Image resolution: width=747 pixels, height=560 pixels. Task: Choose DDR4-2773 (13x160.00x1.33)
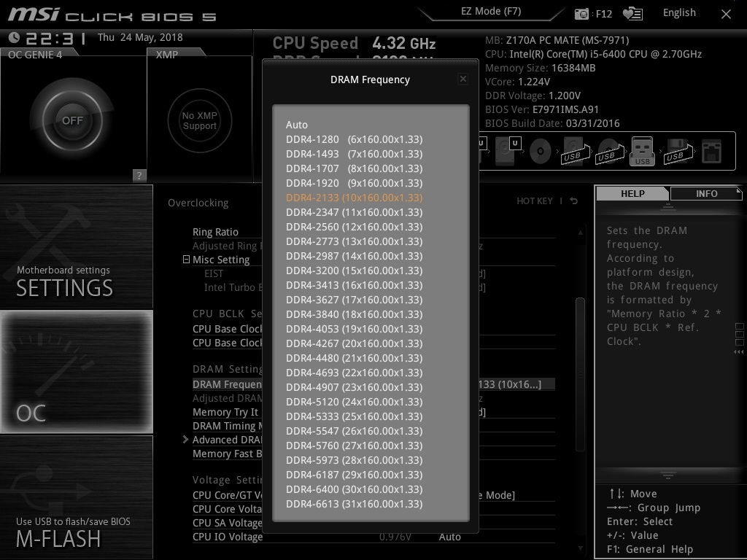coord(354,241)
